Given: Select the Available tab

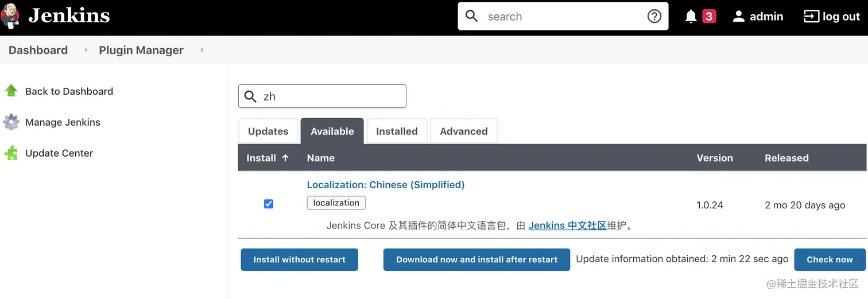Looking at the screenshot, I should pyautogui.click(x=332, y=131).
